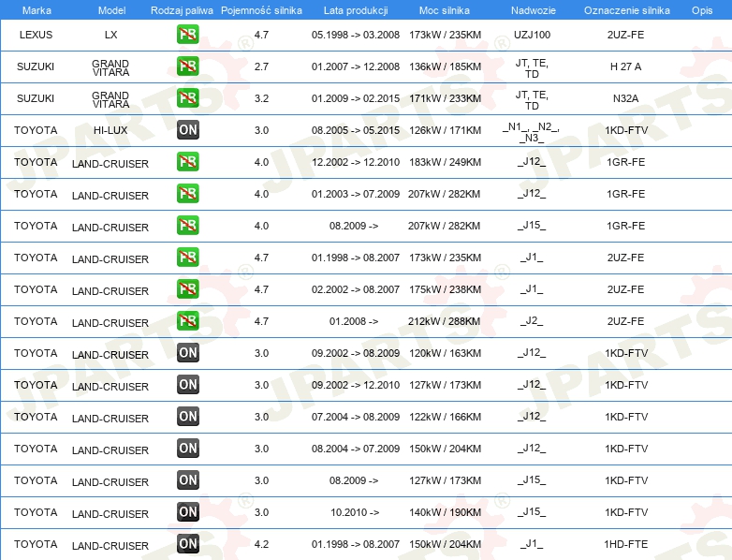
Task: Click the petrol icon in the Land-Cruiser 173kW / 235KM row
Action: [187, 258]
